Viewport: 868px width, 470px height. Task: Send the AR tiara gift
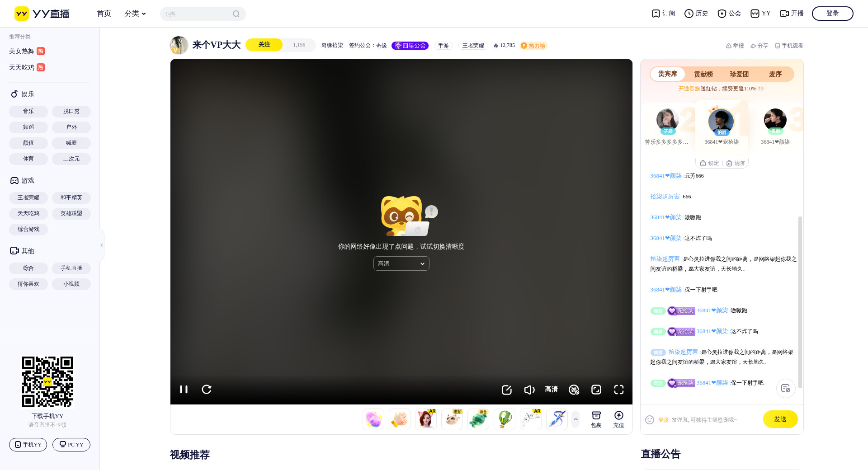[531, 419]
